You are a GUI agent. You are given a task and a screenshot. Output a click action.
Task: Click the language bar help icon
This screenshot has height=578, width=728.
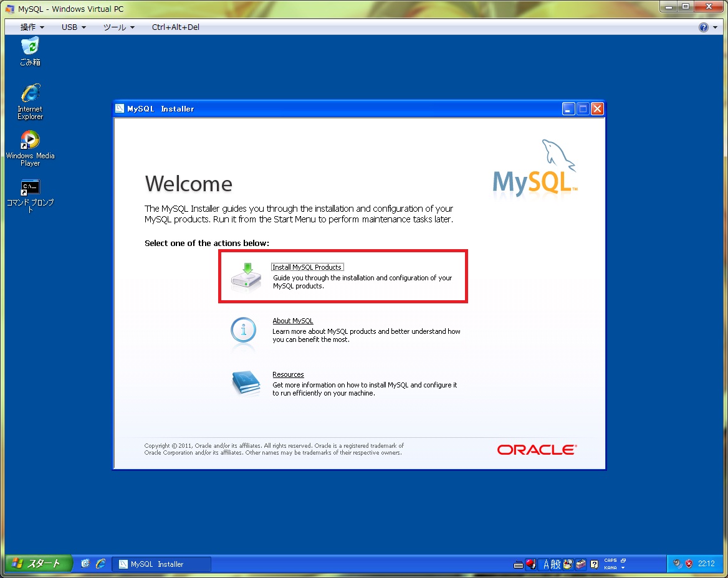click(594, 564)
